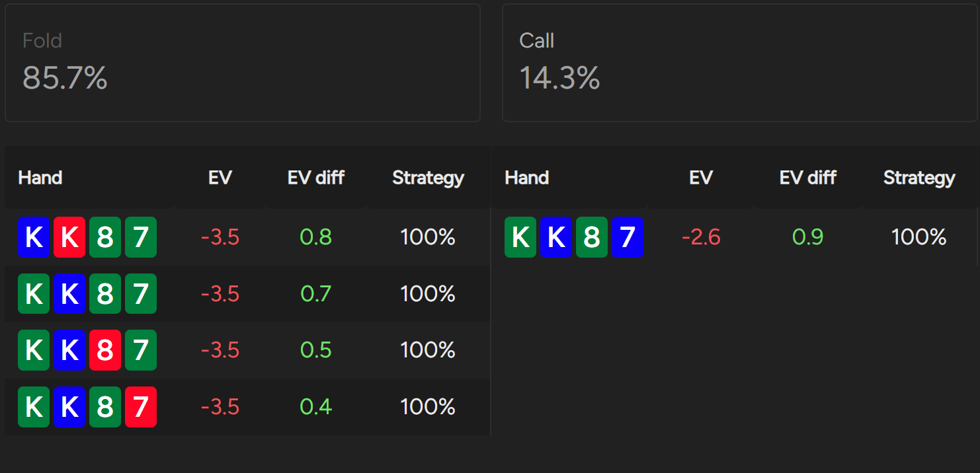Screen dimensions: 980x473
Task: Select the fold row with EV diff 0.4
Action: pyautogui.click(x=247, y=407)
